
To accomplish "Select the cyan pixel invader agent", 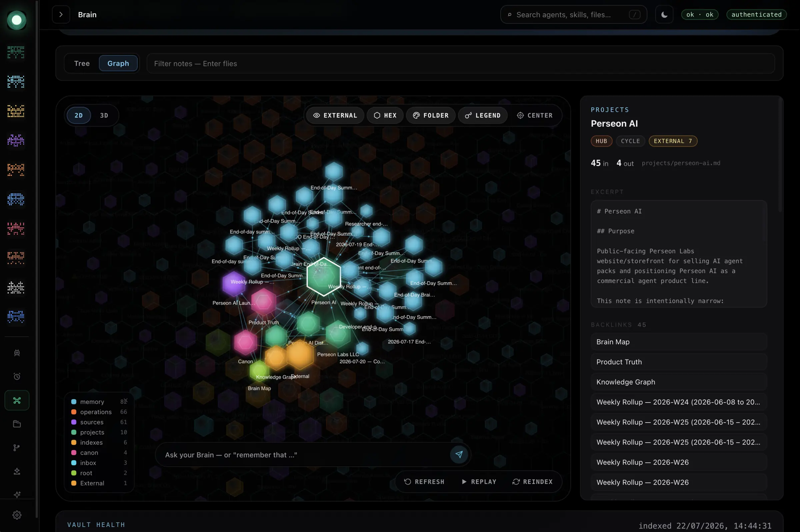I will pos(16,81).
